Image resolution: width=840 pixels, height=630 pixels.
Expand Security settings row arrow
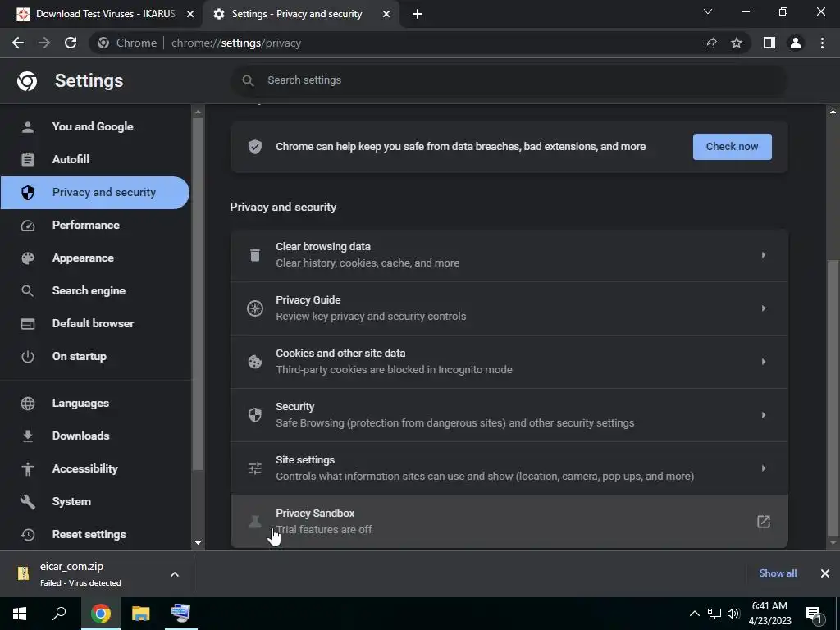pos(764,414)
